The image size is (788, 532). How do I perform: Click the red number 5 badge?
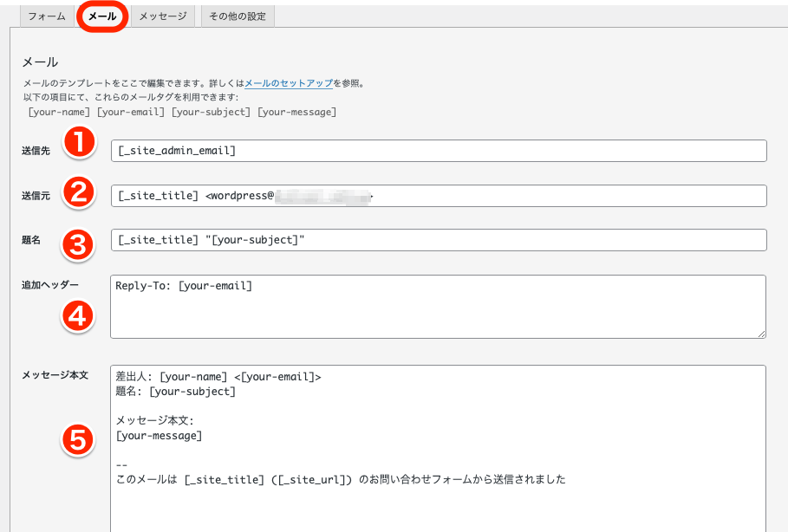pyautogui.click(x=79, y=441)
